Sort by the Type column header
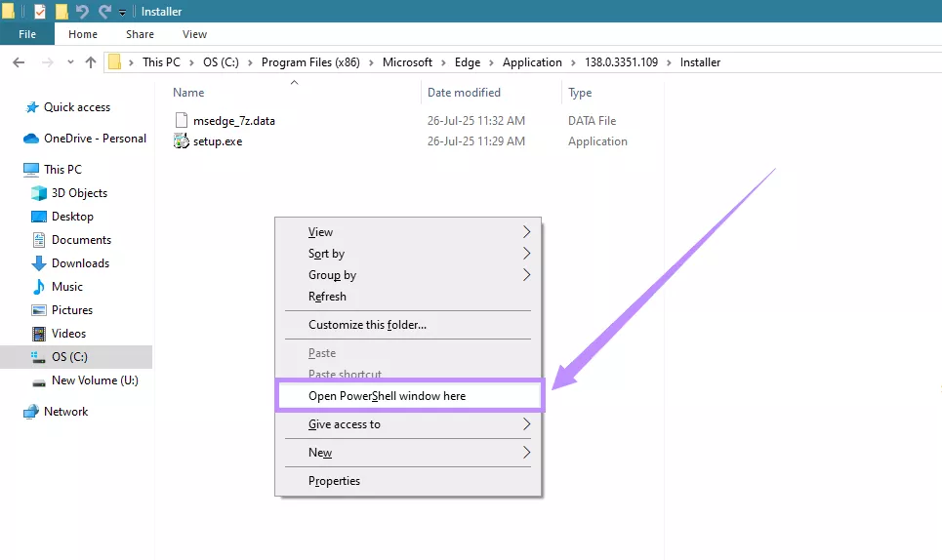This screenshot has width=942, height=560. 580,93
